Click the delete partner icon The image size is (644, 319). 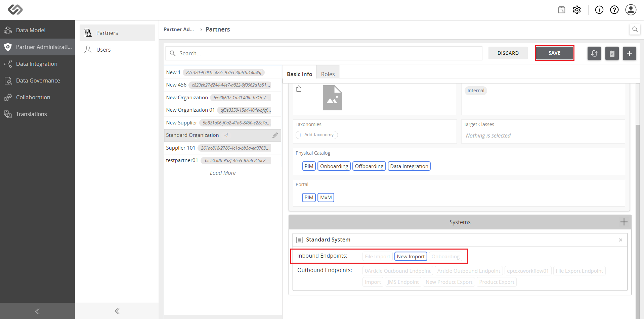point(612,53)
